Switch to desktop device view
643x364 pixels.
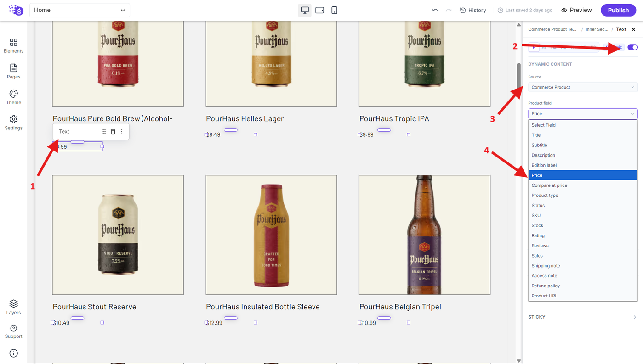pos(305,10)
